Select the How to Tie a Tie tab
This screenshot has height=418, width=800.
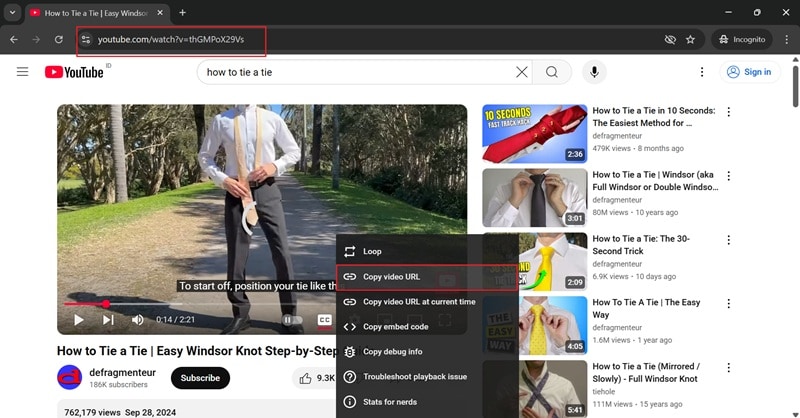[97, 13]
